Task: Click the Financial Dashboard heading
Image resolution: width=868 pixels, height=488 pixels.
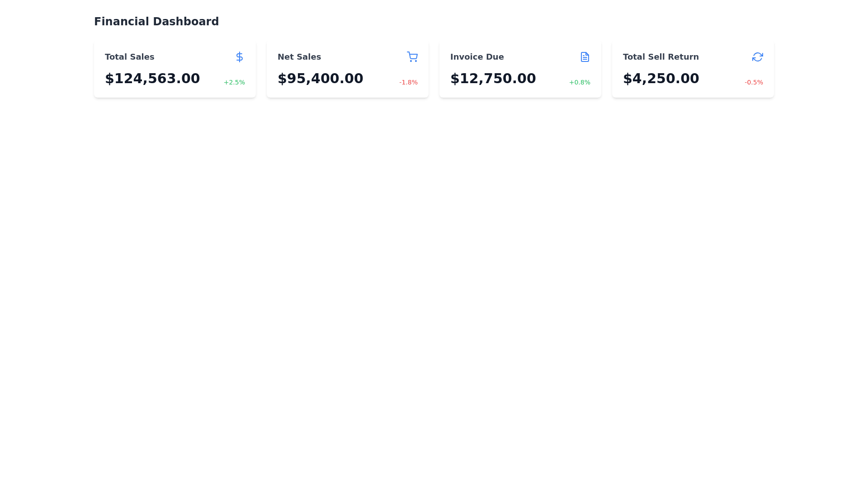Action: (x=156, y=22)
